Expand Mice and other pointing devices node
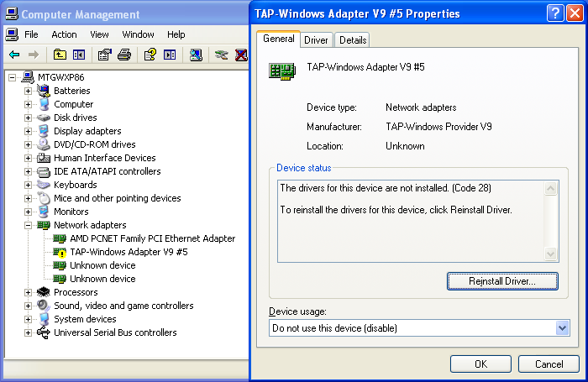This screenshot has height=382, width=588. click(x=28, y=198)
